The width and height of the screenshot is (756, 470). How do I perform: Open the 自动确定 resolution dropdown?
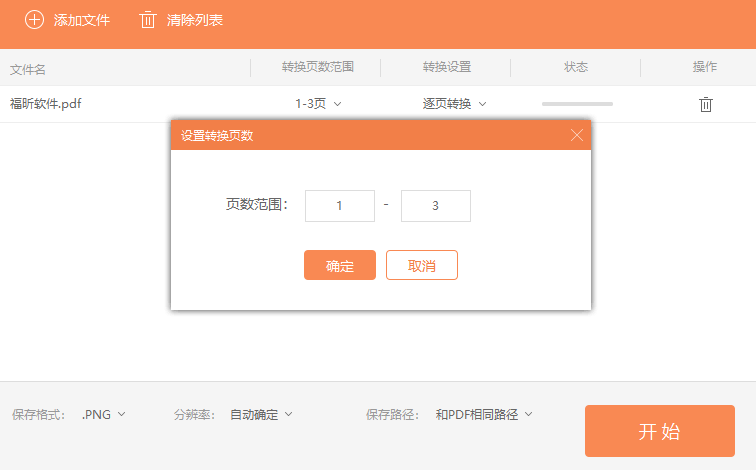pos(261,415)
